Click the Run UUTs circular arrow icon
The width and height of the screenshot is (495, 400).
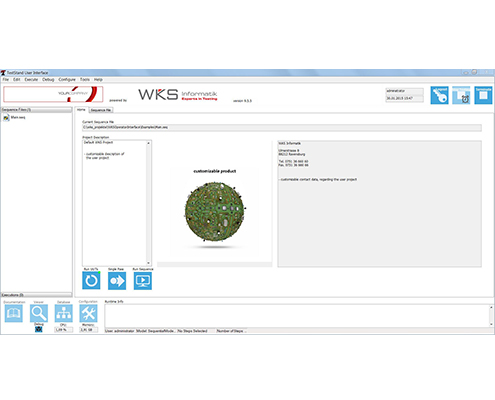point(91,281)
